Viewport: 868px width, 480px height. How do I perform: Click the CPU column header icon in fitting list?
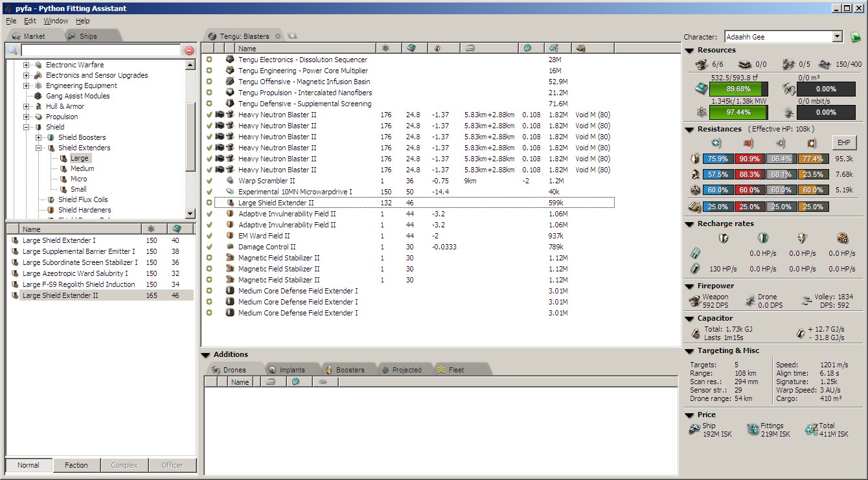pos(411,48)
